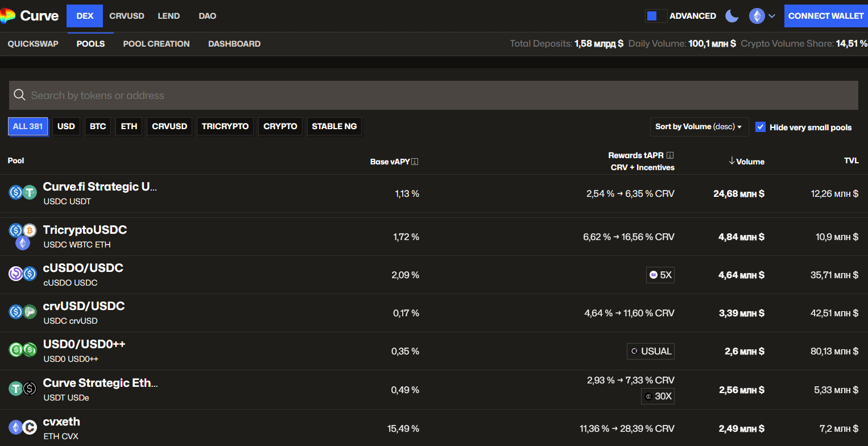Open the crvUSD/USDC pool link
The image size is (868, 446).
[x=84, y=306]
